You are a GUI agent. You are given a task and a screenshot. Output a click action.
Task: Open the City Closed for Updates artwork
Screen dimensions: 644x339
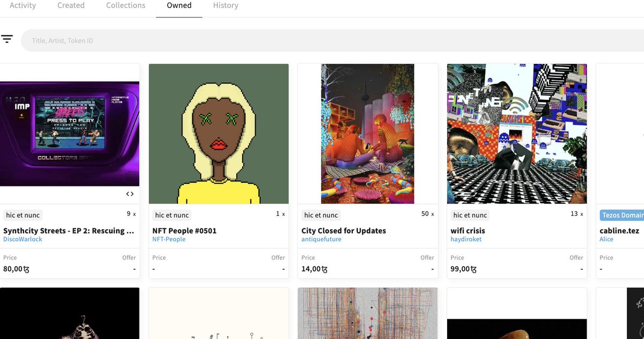pyautogui.click(x=368, y=134)
